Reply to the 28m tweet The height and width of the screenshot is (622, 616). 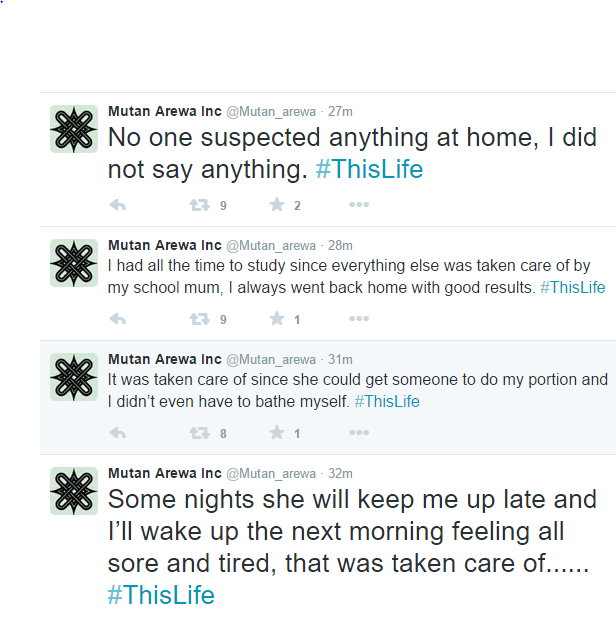[x=117, y=319]
